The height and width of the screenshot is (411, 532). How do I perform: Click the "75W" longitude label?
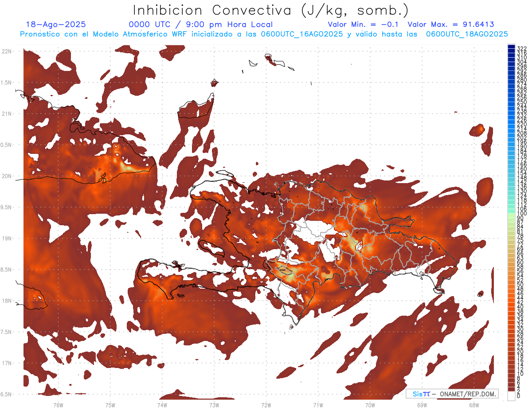[x=110, y=405]
